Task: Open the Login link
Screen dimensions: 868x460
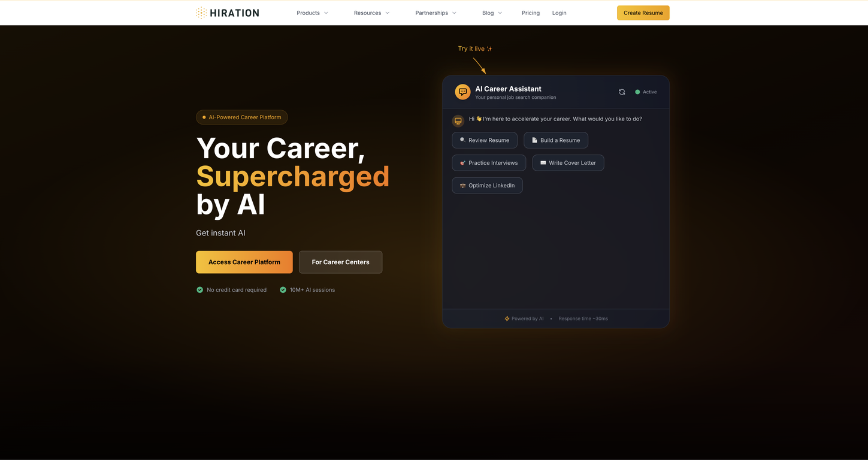Action: coord(559,13)
